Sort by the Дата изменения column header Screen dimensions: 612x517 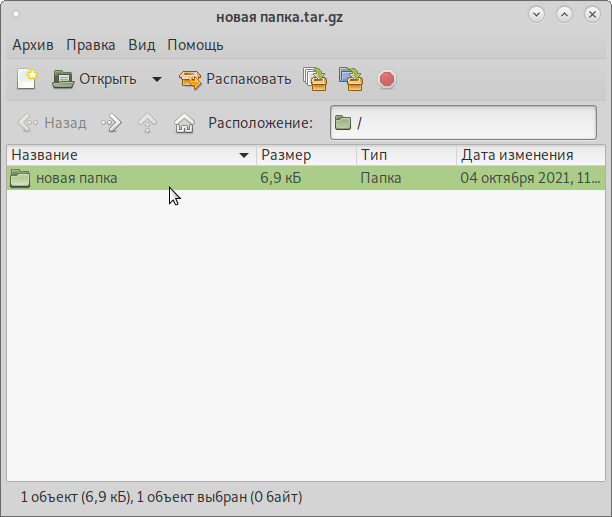click(530, 155)
